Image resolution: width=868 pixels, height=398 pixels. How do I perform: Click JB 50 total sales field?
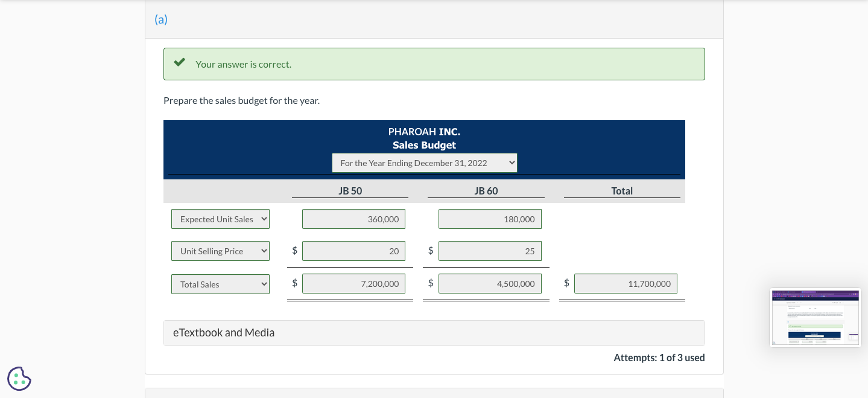[x=353, y=284]
